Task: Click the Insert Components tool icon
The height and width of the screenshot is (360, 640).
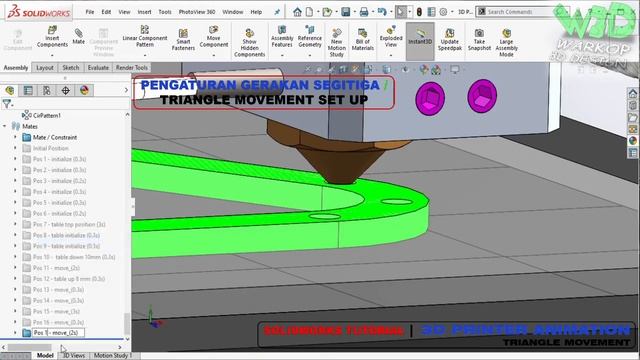Action: 52,30
